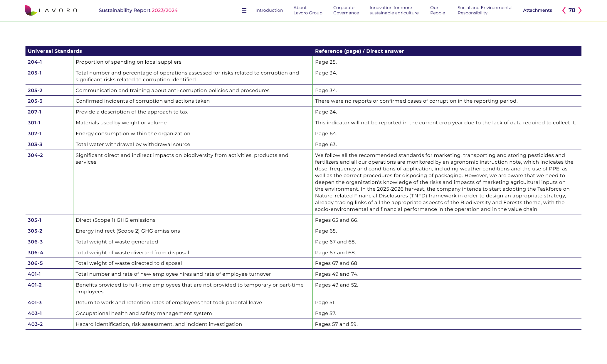Click 'Energy consumption within the organization'

coord(133,133)
